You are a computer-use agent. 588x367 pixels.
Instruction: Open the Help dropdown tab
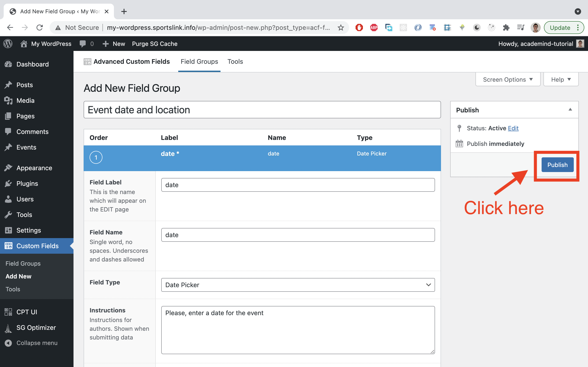point(560,79)
